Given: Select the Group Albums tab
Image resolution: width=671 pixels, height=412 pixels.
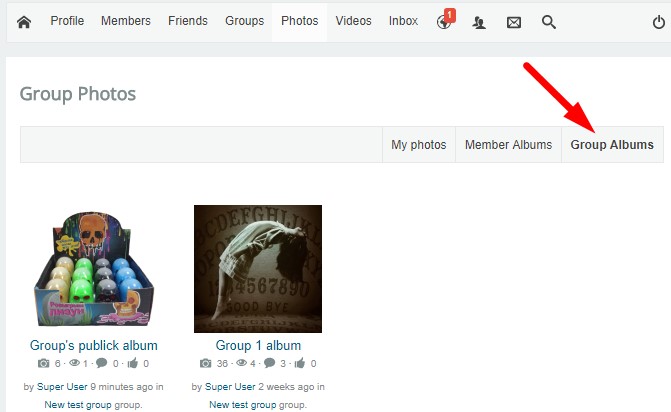Looking at the screenshot, I should pyautogui.click(x=612, y=145).
